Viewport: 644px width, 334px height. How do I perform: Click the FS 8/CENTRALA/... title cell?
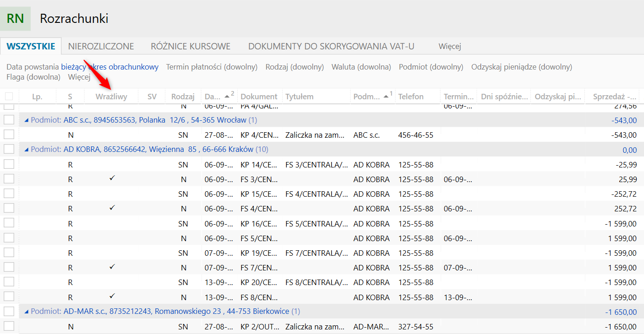coord(317,282)
